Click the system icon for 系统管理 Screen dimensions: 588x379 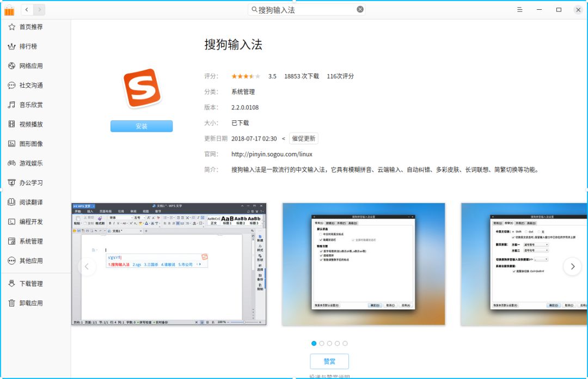click(11, 241)
